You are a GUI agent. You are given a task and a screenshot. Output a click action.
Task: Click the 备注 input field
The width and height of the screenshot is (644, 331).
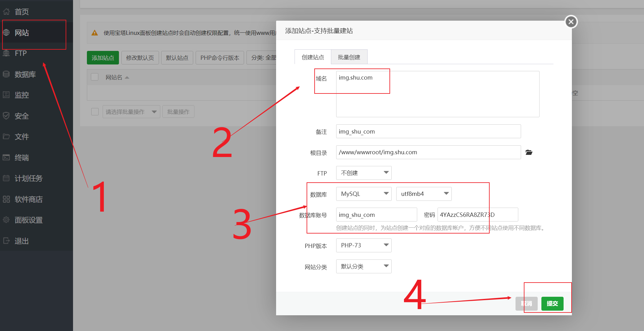[429, 131]
